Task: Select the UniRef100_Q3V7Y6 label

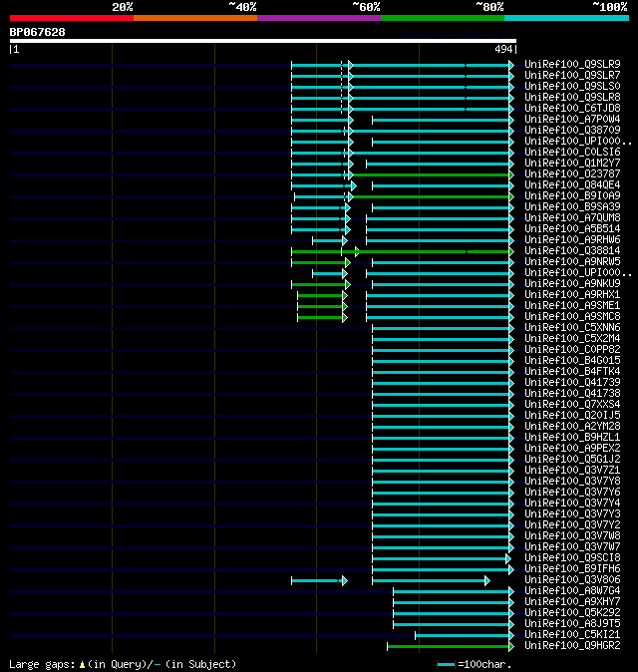Action: click(572, 492)
